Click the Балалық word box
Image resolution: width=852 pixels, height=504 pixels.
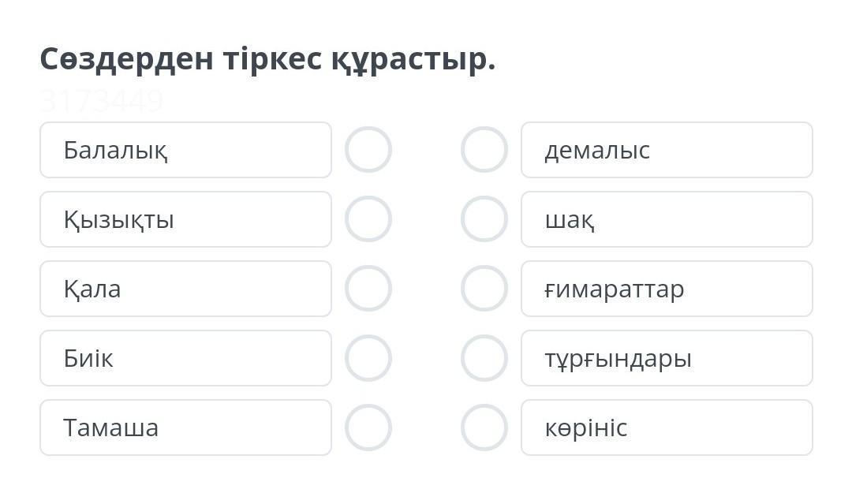point(185,150)
